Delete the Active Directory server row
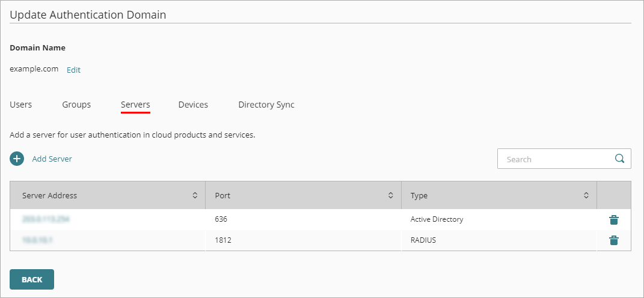The height and width of the screenshot is (298, 644). 613,220
